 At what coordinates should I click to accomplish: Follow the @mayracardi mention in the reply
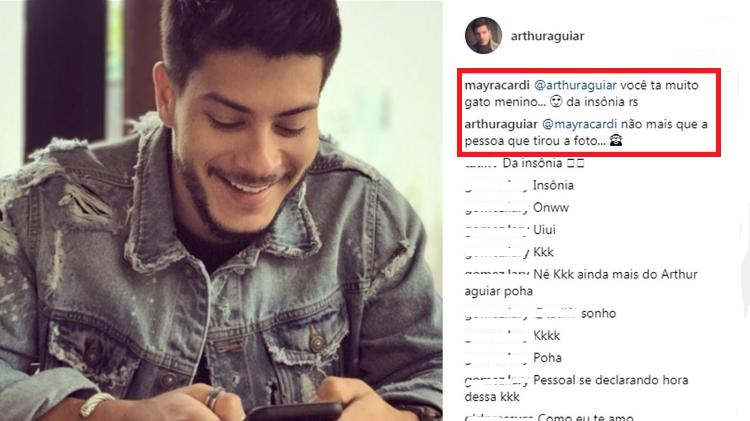tap(579, 124)
